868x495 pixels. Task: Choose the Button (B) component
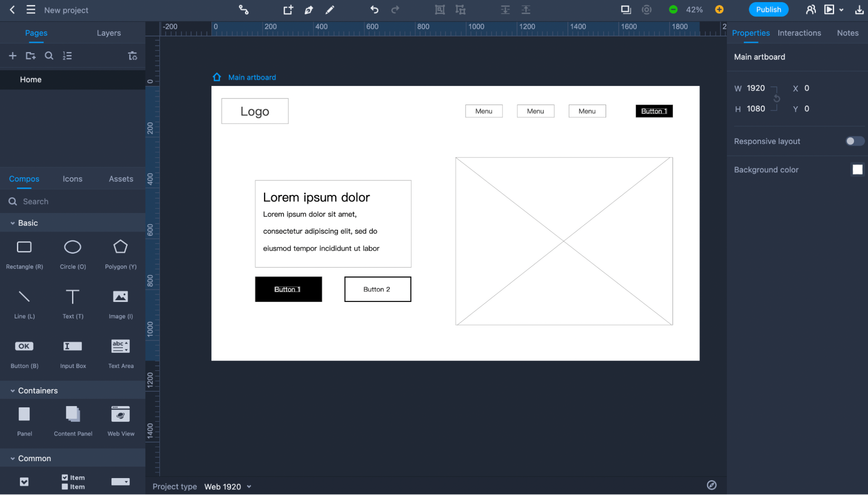tap(24, 354)
